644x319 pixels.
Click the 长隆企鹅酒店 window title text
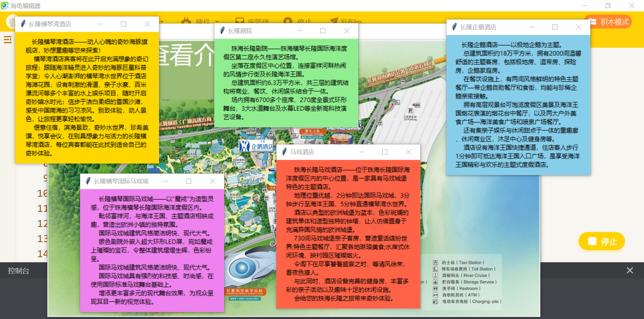[478, 27]
